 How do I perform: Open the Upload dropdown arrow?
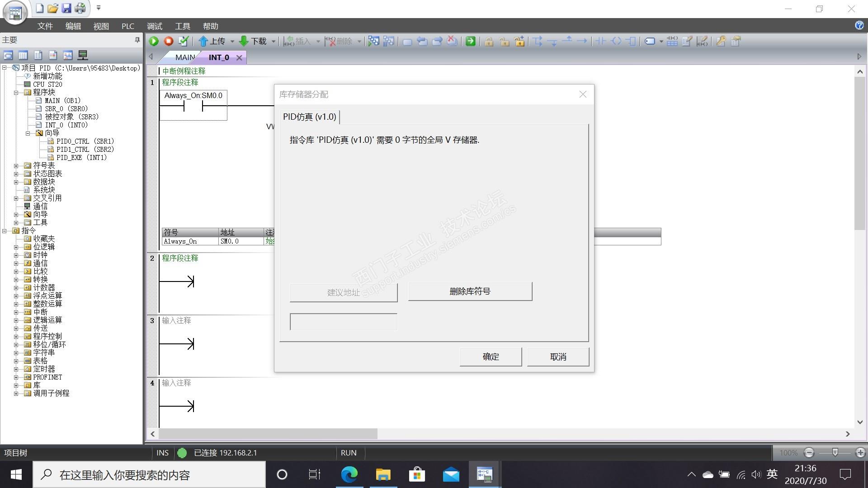pyautogui.click(x=232, y=41)
